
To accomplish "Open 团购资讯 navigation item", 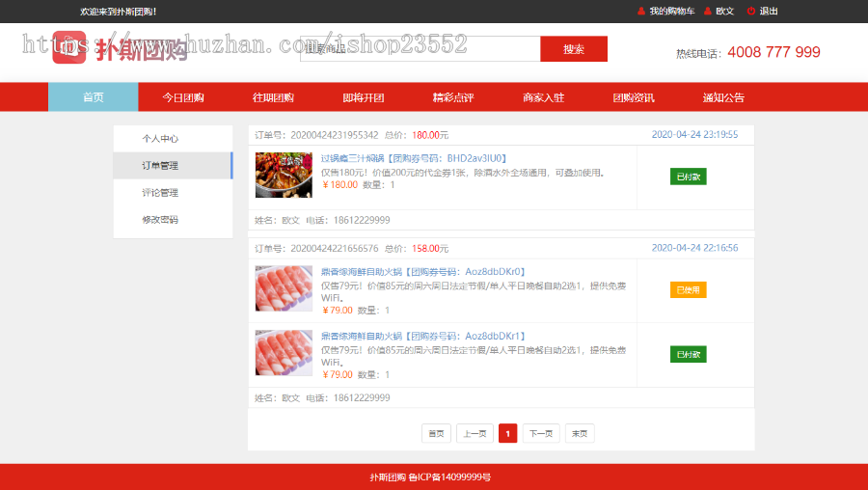I will [634, 97].
